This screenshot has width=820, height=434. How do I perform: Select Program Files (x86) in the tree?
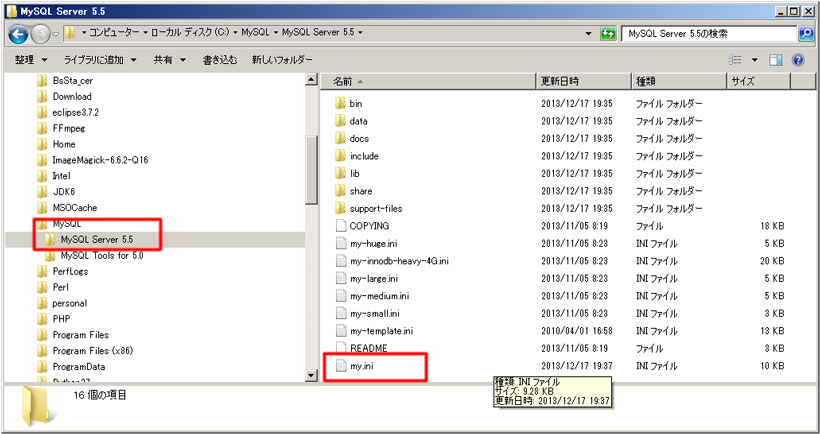93,351
